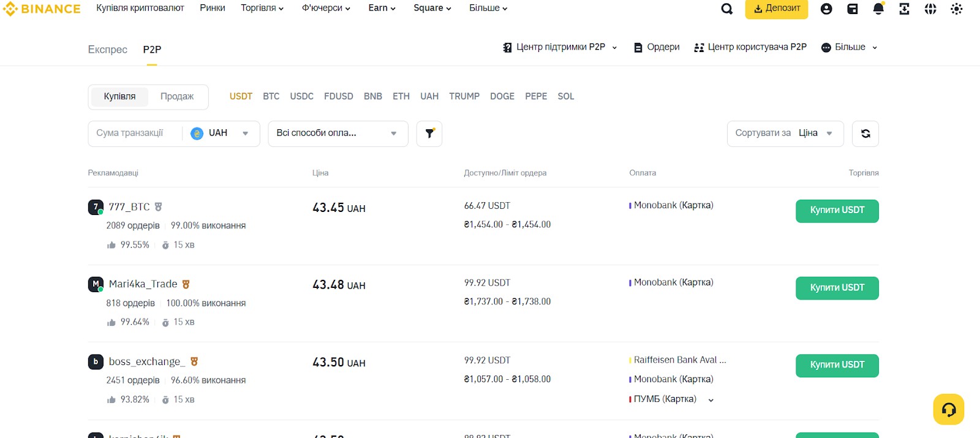Select the TRUMP crypto tab
The width and height of the screenshot is (980, 438).
point(464,97)
